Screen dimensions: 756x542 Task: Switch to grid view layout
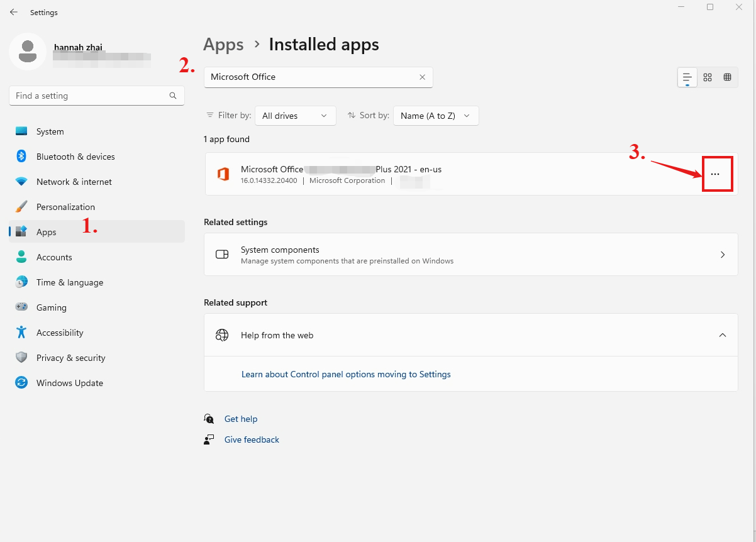click(708, 77)
